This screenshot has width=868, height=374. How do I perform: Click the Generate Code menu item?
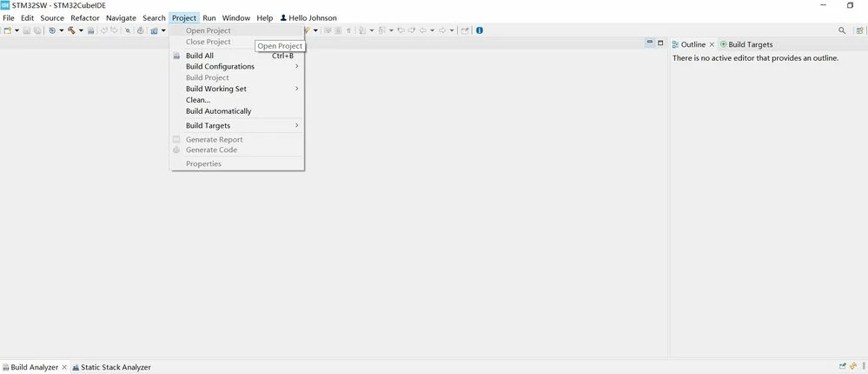237,150
